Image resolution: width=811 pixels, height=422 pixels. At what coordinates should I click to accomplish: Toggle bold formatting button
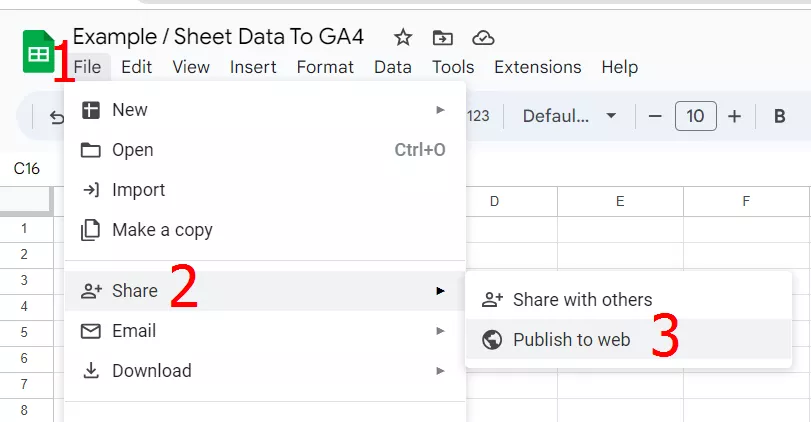coord(779,116)
